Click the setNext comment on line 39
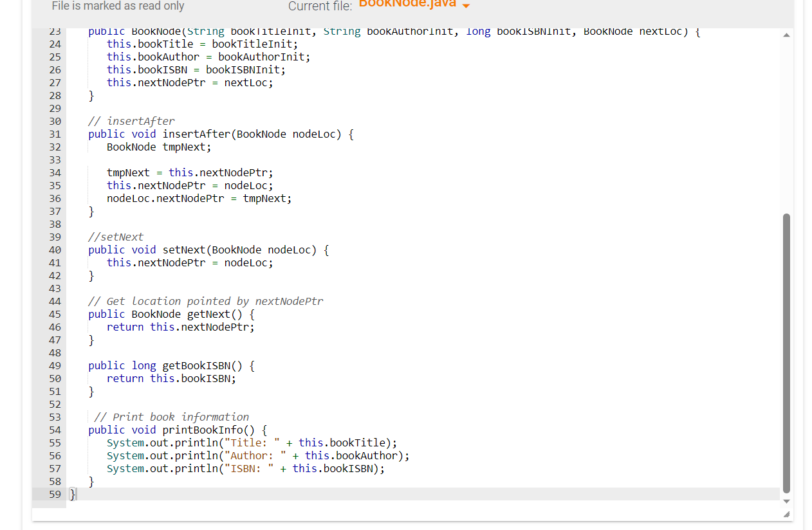The width and height of the screenshot is (812, 530). coord(116,237)
